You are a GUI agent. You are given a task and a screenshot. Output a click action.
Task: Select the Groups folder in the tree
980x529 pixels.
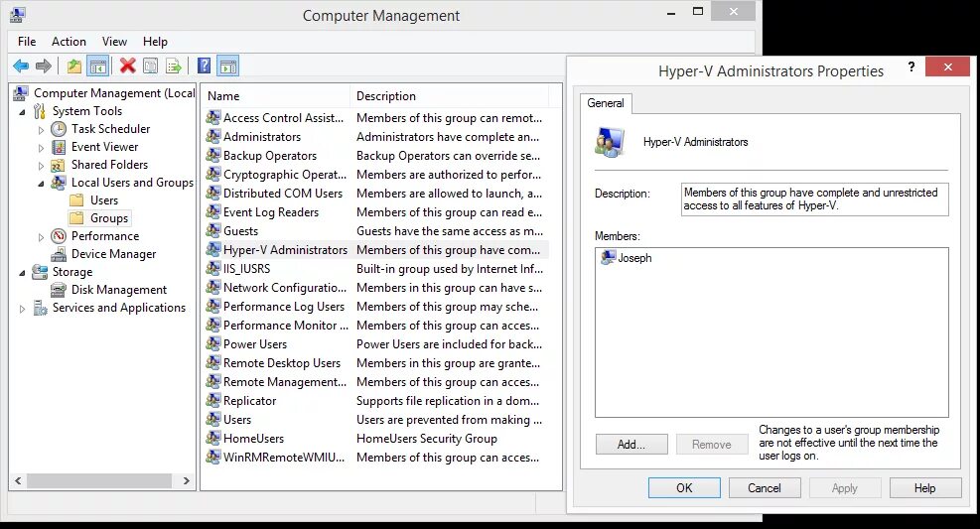99,218
